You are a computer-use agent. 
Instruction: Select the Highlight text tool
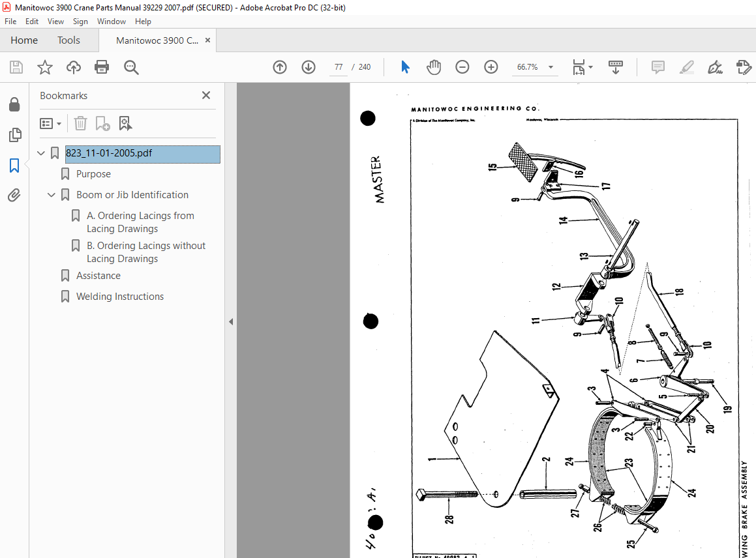pyautogui.click(x=687, y=67)
